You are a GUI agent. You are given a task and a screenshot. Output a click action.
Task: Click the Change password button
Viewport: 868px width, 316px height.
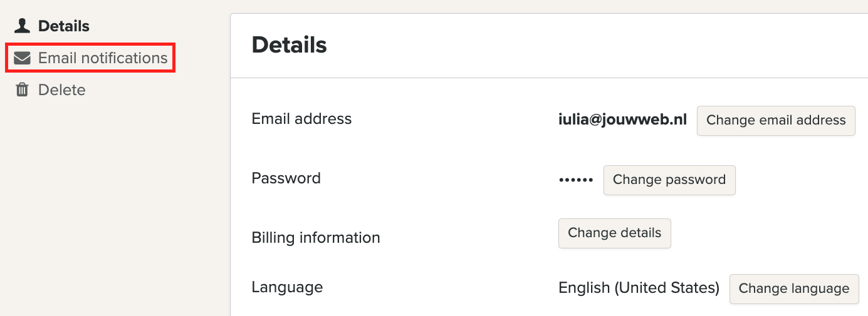pos(669,180)
